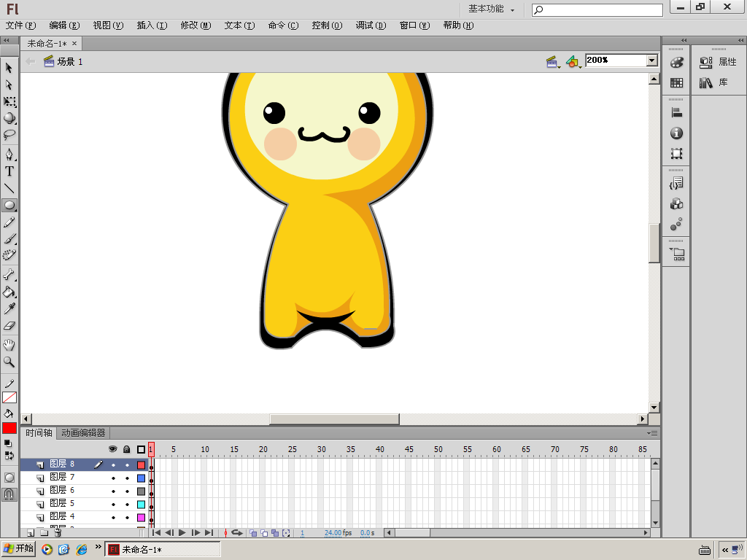The height and width of the screenshot is (560, 747).
Task: Open the 基本功能 workspace dropdown
Action: tap(491, 9)
